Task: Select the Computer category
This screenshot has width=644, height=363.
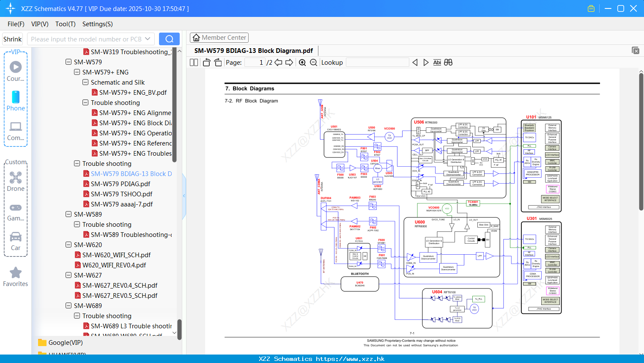Action: pyautogui.click(x=16, y=131)
